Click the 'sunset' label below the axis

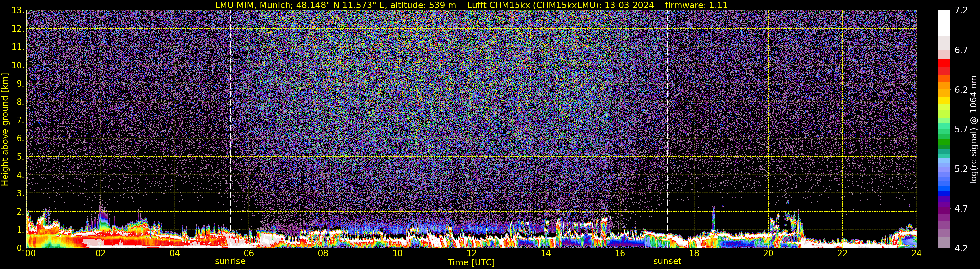[x=667, y=262]
